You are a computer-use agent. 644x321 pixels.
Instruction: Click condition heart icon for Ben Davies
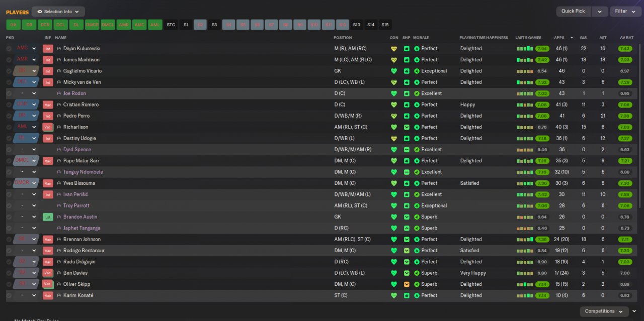pyautogui.click(x=394, y=273)
